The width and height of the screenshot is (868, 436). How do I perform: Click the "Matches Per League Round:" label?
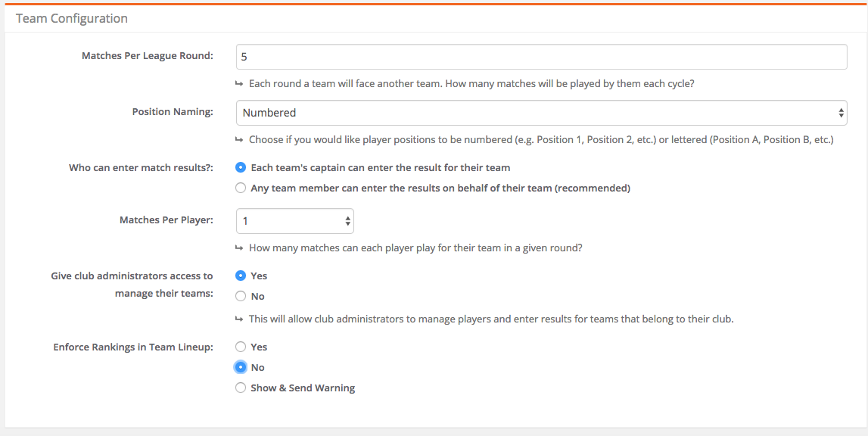148,56
